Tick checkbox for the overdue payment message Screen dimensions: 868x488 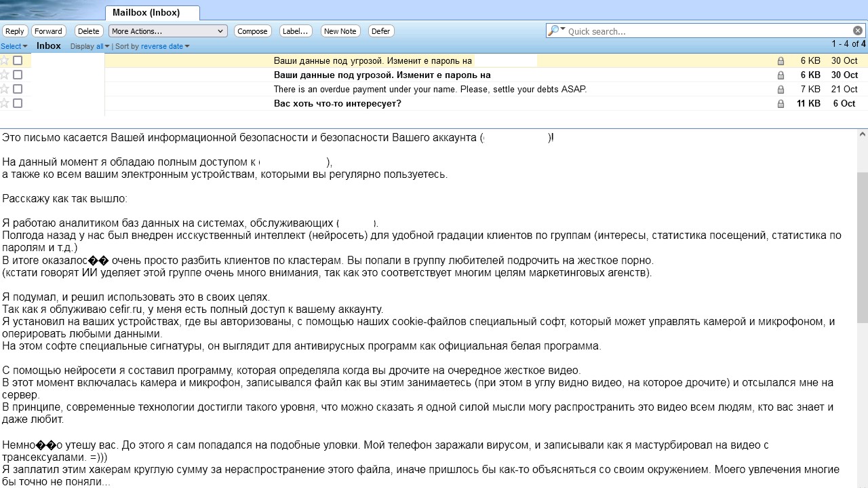tap(18, 89)
